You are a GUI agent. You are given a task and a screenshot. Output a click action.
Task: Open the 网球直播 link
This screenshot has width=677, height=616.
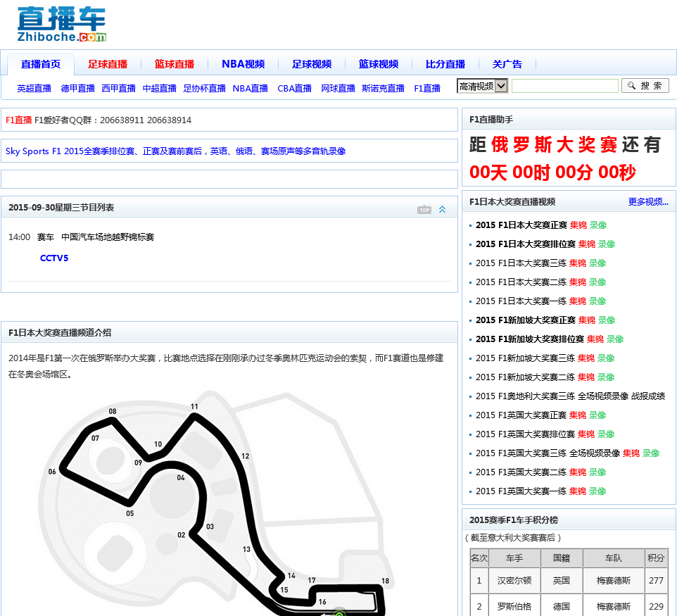point(338,89)
